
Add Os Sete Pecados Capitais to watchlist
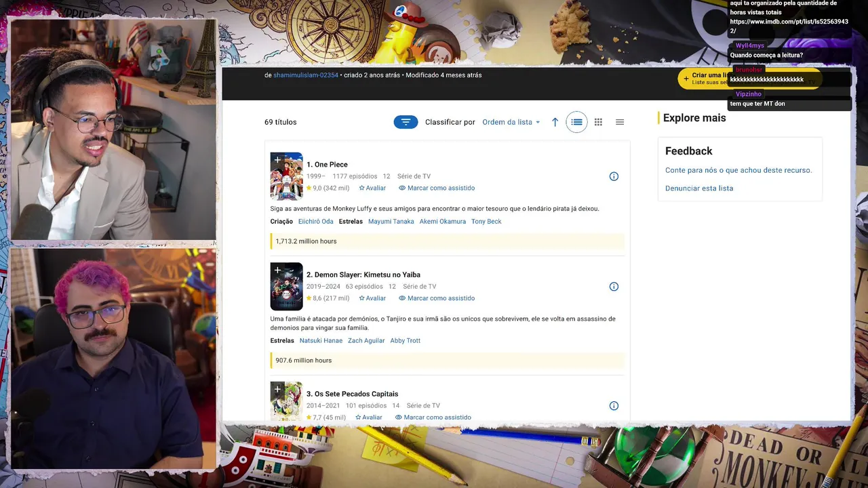[277, 389]
